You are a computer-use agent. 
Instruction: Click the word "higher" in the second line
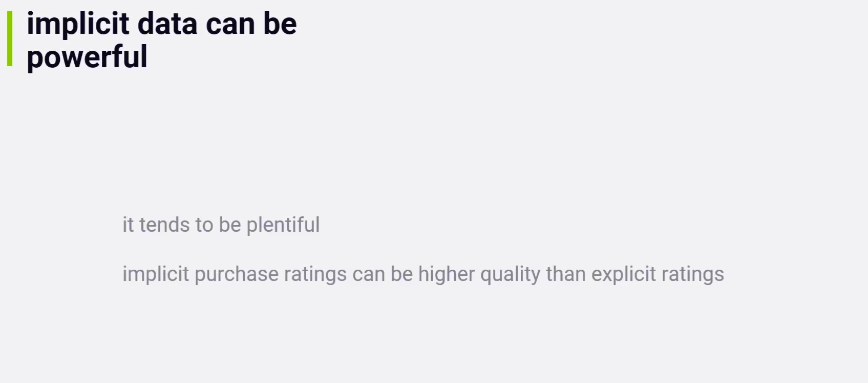pos(447,274)
